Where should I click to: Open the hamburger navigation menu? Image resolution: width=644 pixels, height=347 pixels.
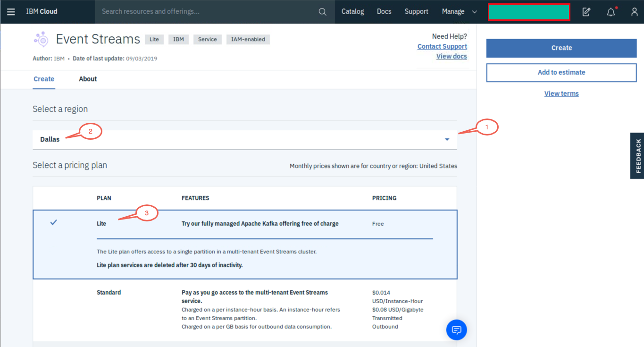(x=11, y=12)
